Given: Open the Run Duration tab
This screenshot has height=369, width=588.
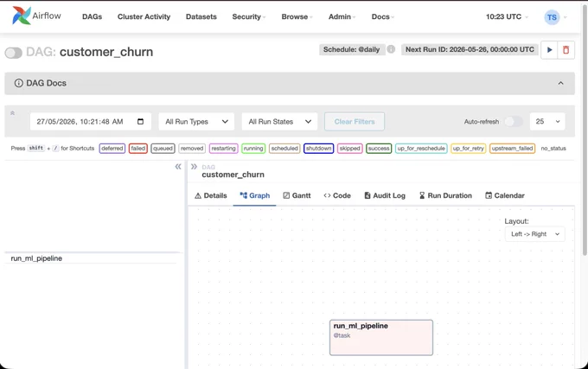Looking at the screenshot, I should 445,195.
